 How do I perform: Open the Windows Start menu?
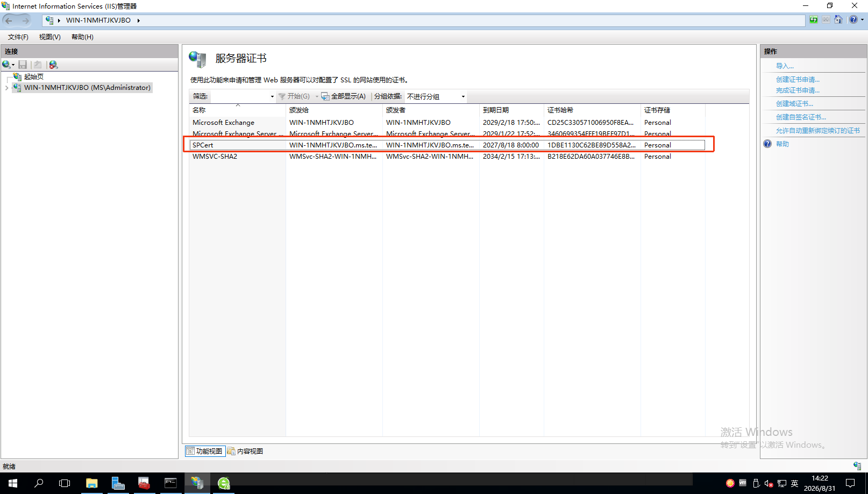point(13,483)
